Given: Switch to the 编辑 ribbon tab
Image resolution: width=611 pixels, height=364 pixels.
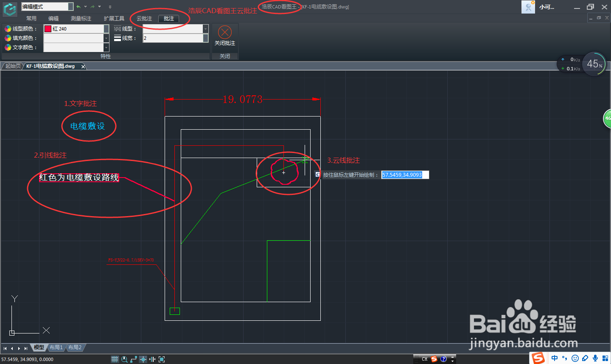Looking at the screenshot, I should 53,19.
